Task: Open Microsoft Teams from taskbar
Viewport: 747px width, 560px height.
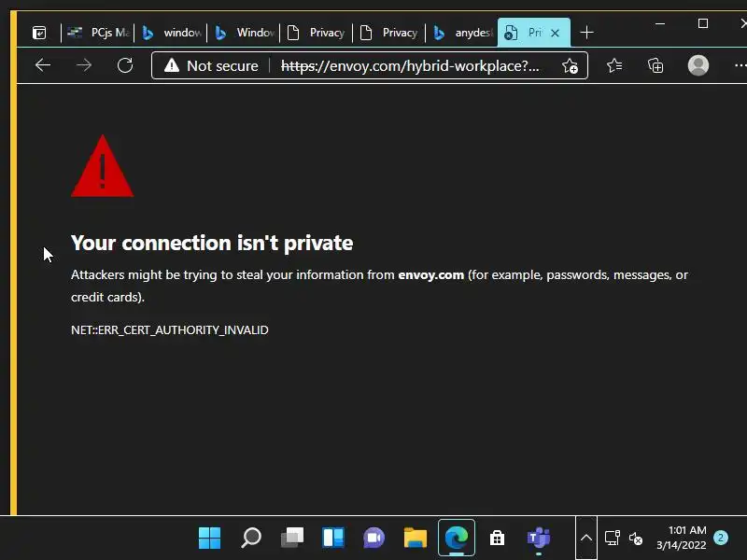Action: (539, 539)
